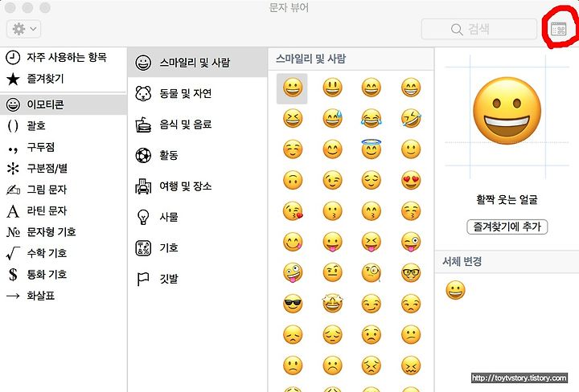Viewport: 579px width, 392px height.
Task: Choose the confounded face emoji
Action: tap(411, 365)
